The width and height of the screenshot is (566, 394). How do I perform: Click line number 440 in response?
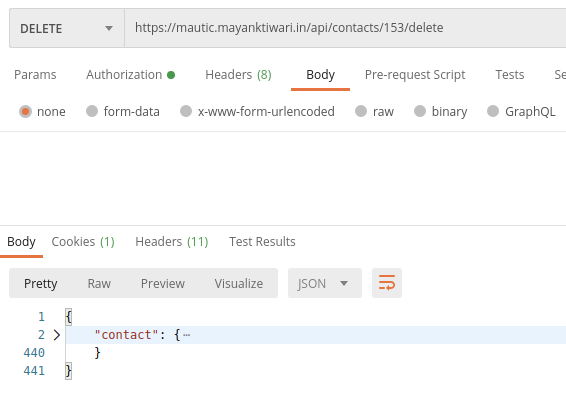tap(34, 353)
